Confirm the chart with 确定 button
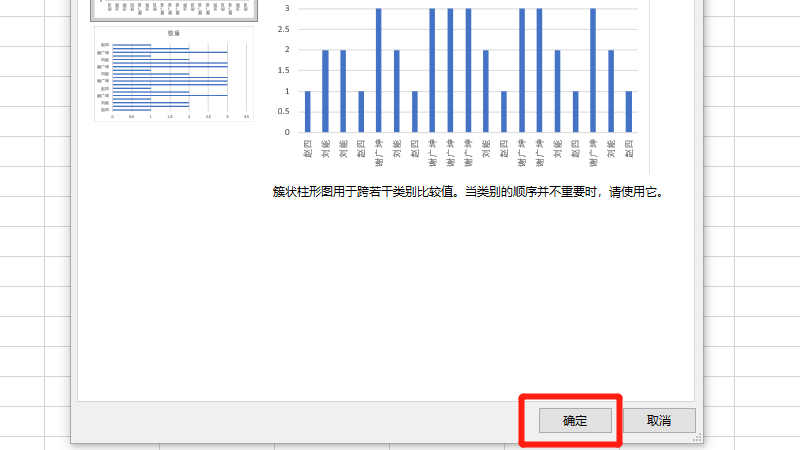The height and width of the screenshot is (450, 800). pyautogui.click(x=575, y=420)
